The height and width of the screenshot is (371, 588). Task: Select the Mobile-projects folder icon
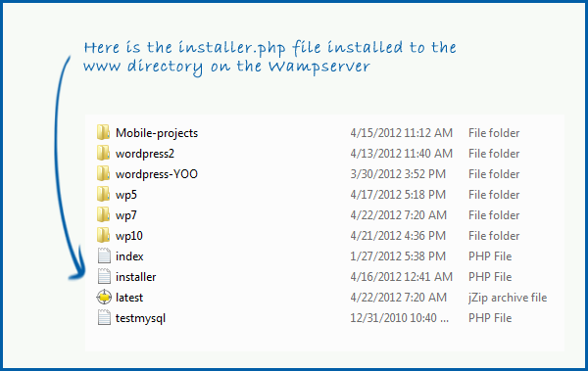[x=103, y=133]
